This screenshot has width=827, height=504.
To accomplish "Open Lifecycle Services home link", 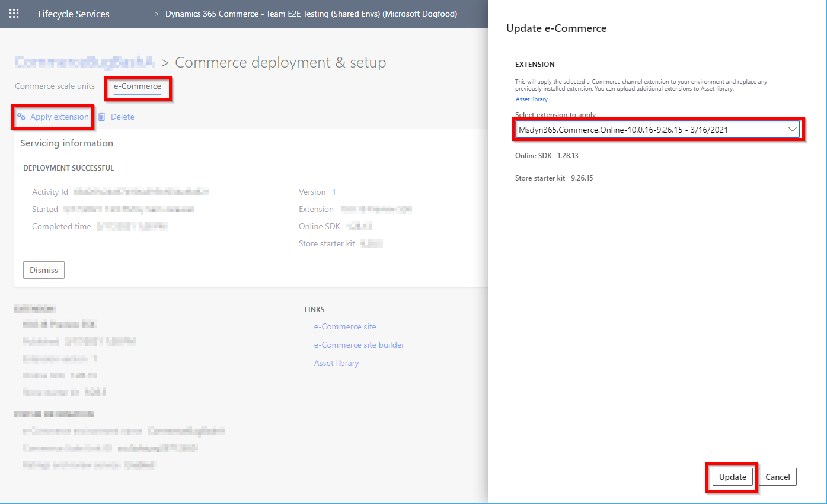I will 74,14.
